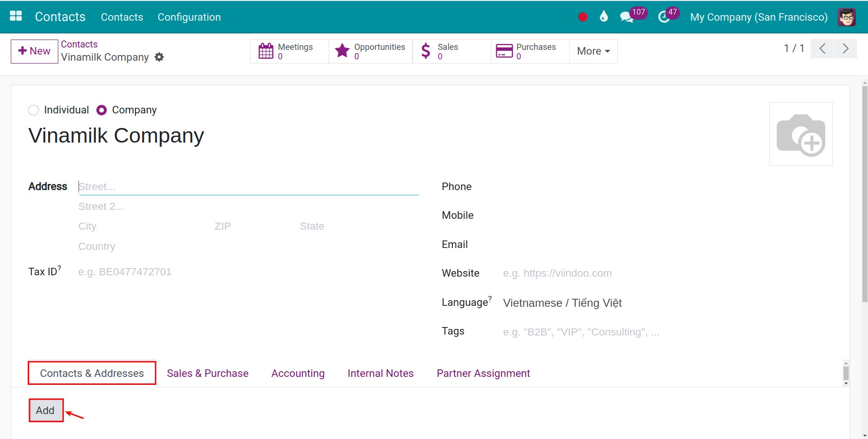
Task: Switch to the Internal Notes tab
Action: (380, 373)
